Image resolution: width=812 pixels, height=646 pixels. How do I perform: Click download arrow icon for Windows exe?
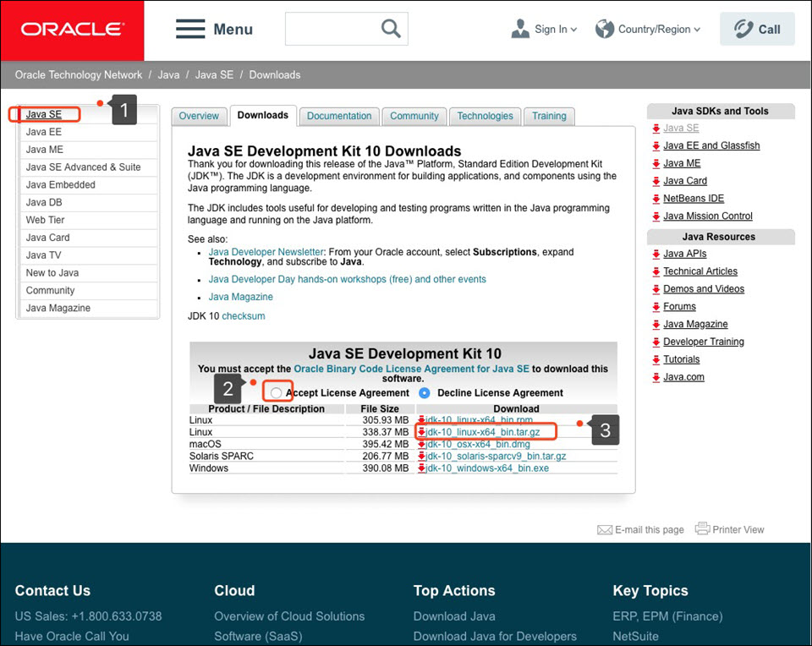421,468
